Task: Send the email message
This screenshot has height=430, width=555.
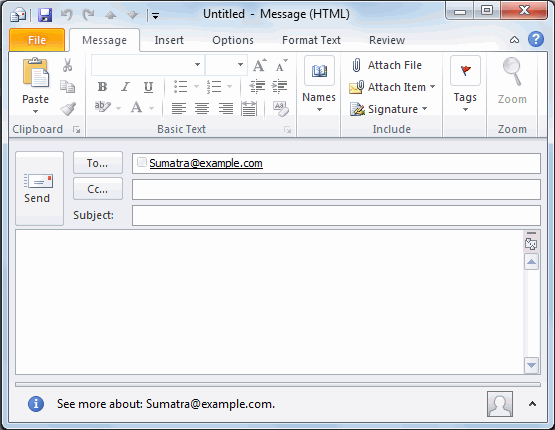Action: 39,188
